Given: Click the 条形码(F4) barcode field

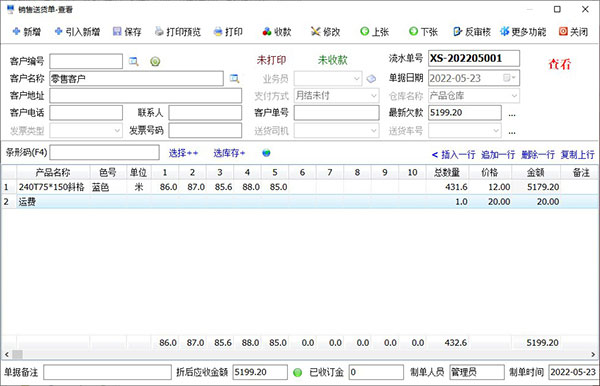Looking at the screenshot, I should coord(104,152).
